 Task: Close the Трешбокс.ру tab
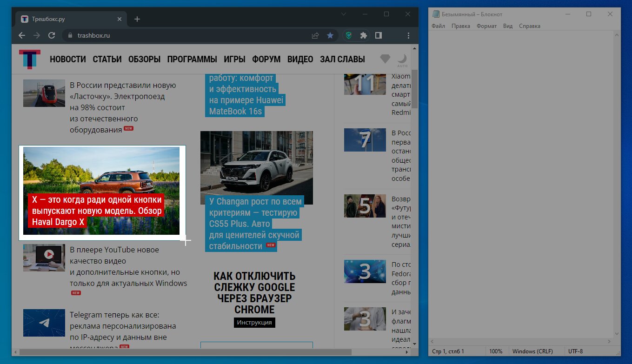(120, 19)
